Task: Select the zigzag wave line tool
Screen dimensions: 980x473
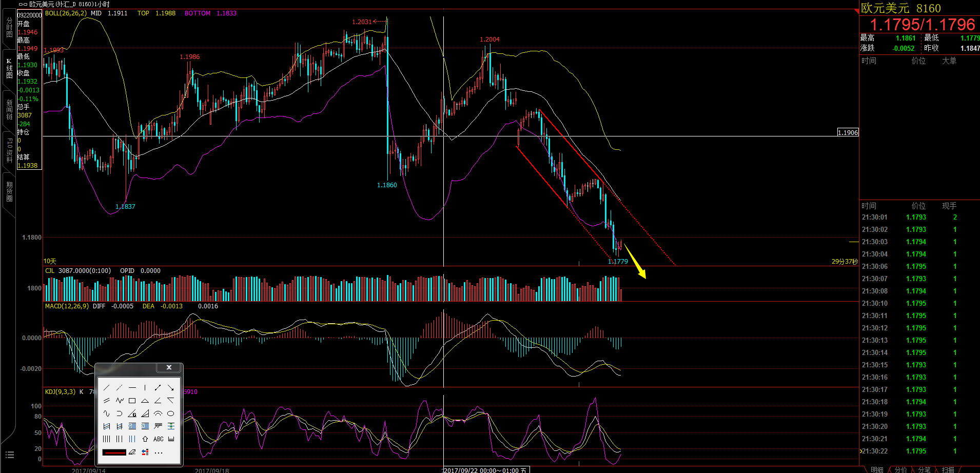Action: pyautogui.click(x=120, y=401)
